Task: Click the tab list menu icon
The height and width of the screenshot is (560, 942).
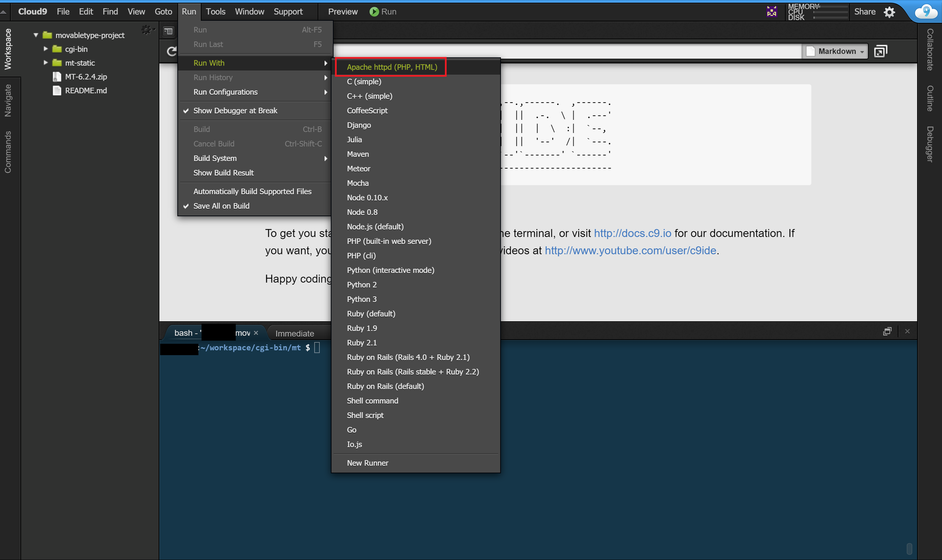Action: tap(168, 31)
